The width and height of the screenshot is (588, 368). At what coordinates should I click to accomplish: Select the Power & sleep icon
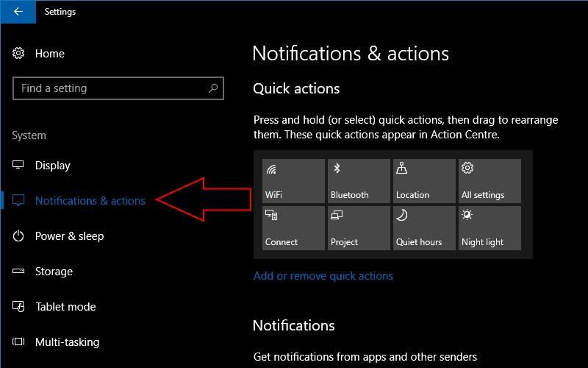18,236
